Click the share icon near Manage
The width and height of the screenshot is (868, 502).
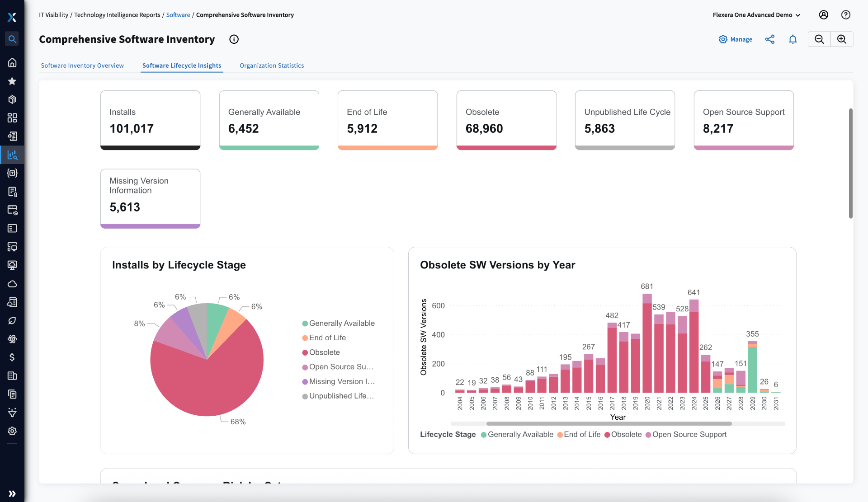(x=769, y=39)
